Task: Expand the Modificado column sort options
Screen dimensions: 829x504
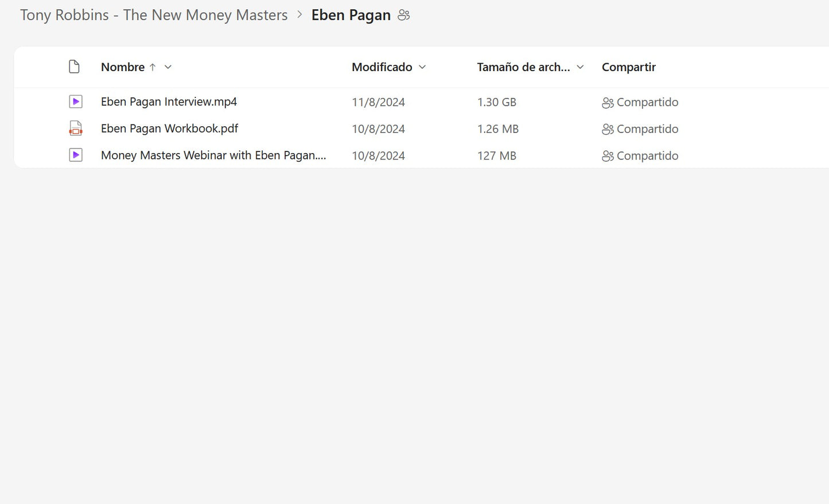Action: click(x=422, y=67)
